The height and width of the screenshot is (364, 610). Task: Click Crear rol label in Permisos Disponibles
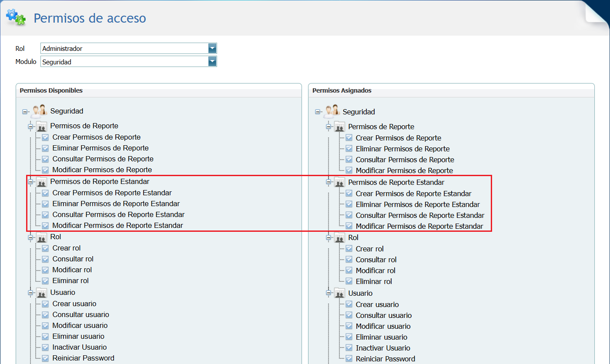coord(67,248)
